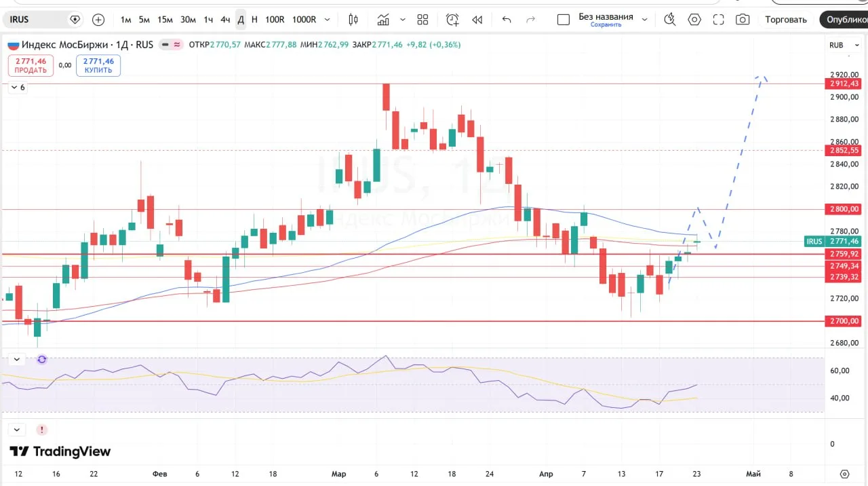Select the Н weekly timeframe
Viewport: 868px width, 486px height.
pos(254,20)
